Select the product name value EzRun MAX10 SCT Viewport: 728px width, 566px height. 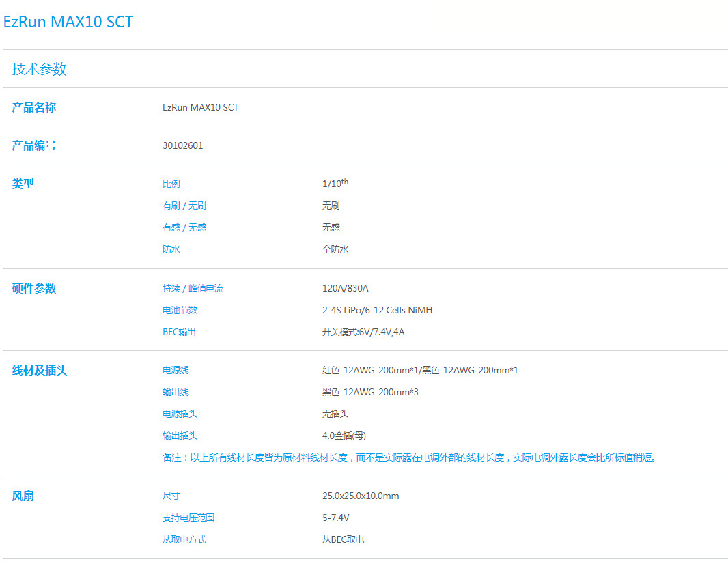[x=201, y=107]
